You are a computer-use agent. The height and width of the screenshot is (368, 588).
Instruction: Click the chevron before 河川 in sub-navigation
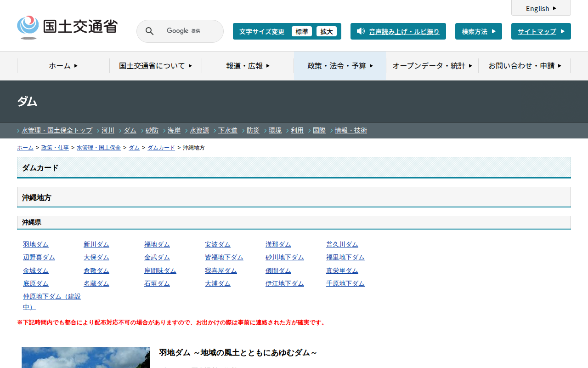(x=98, y=131)
